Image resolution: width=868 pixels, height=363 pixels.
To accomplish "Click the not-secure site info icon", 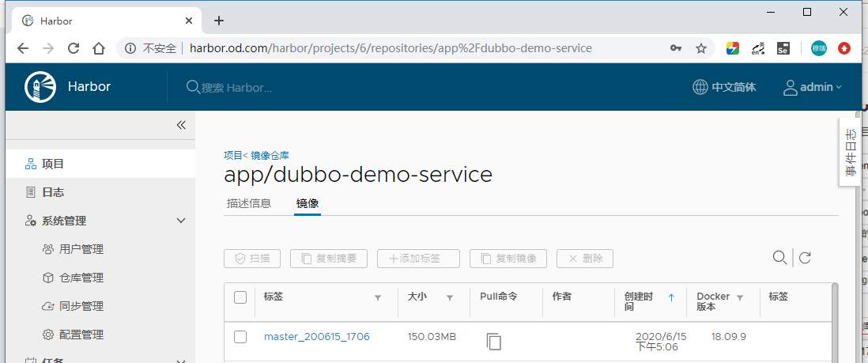I will [130, 48].
